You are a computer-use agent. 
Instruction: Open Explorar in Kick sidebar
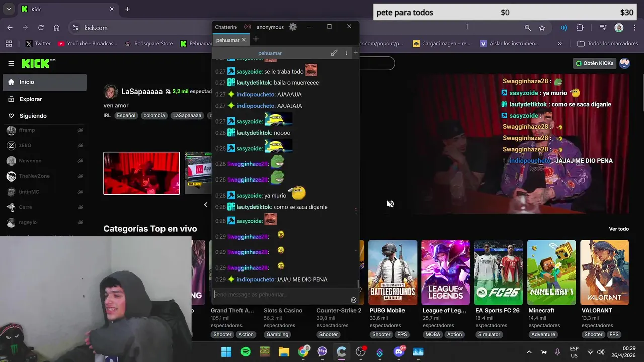45,99
